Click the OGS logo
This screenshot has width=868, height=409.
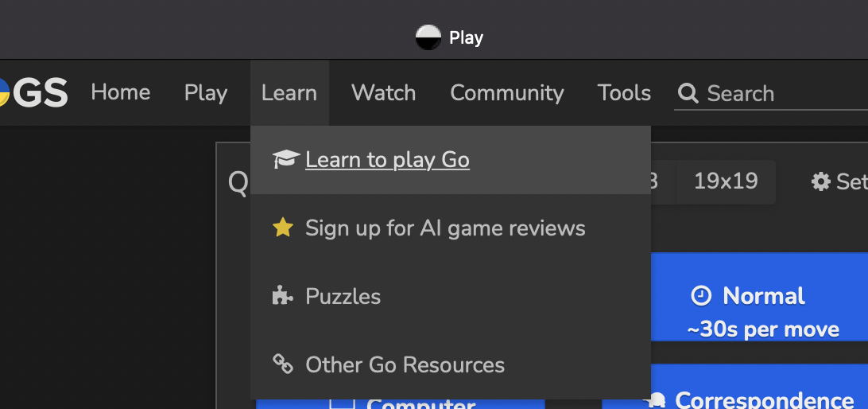click(x=36, y=93)
